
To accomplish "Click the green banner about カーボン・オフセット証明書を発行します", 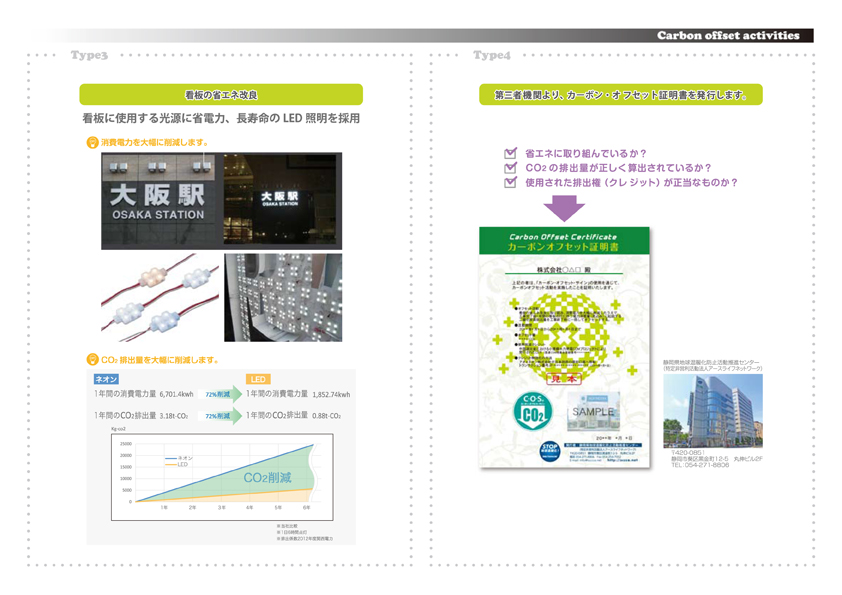I will [620, 95].
